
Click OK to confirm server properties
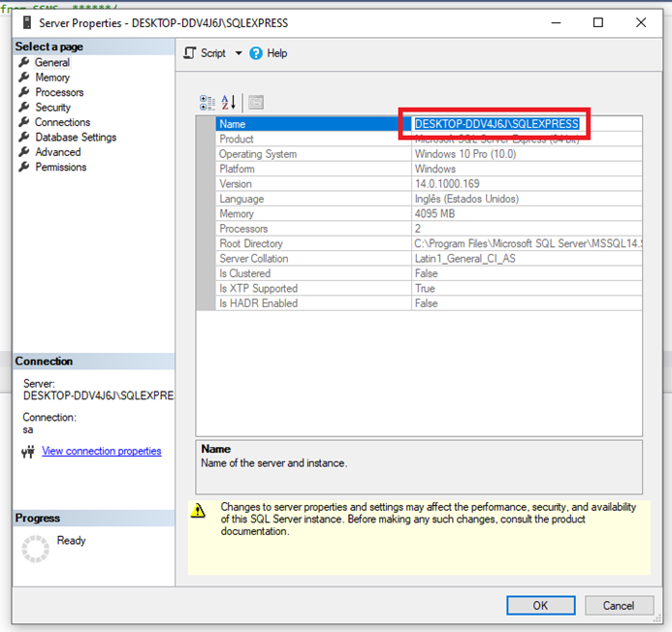pyautogui.click(x=541, y=606)
